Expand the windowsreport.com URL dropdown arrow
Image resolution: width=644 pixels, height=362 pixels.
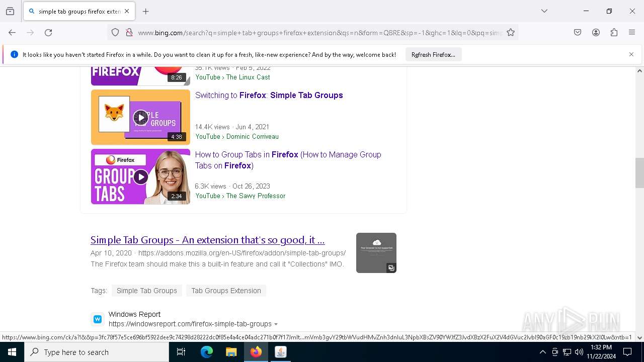point(276,324)
